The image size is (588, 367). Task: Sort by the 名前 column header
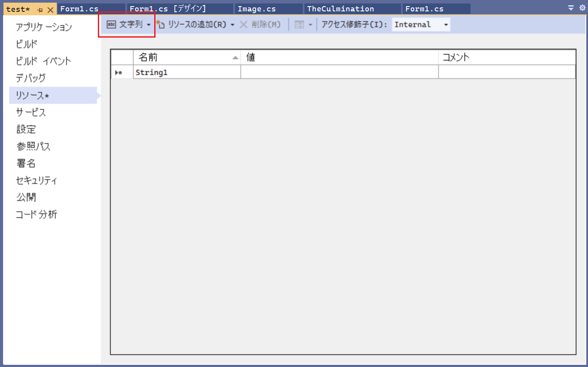tap(187, 57)
